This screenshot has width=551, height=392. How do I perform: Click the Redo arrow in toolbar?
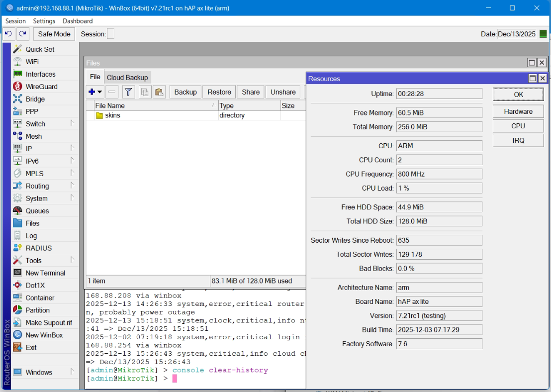(22, 34)
